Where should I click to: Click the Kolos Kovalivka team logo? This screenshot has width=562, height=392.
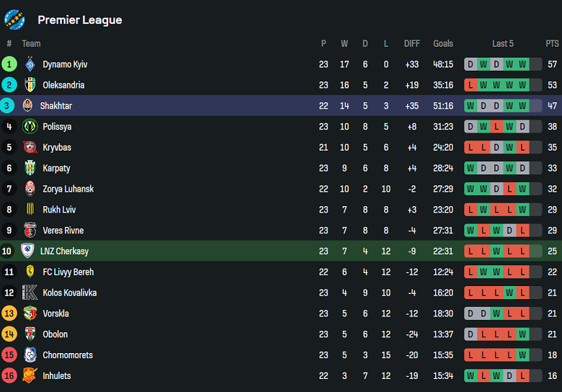pos(30,293)
